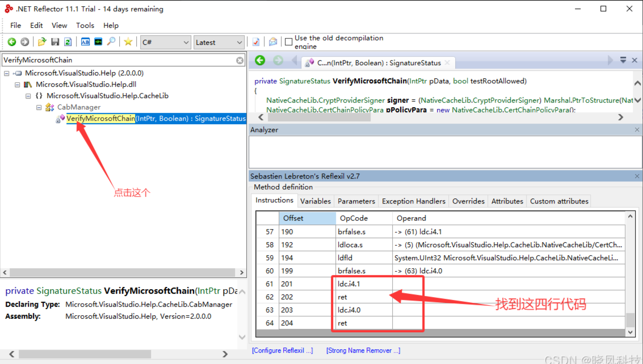
Task: Click the Strong Name Remover link
Action: [x=363, y=350]
